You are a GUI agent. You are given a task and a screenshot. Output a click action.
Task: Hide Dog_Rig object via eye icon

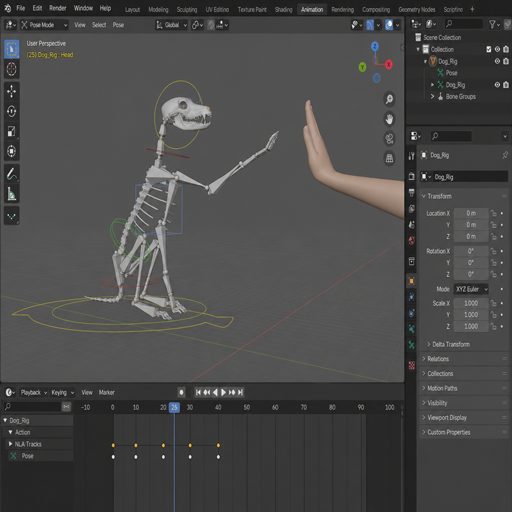pos(497,61)
